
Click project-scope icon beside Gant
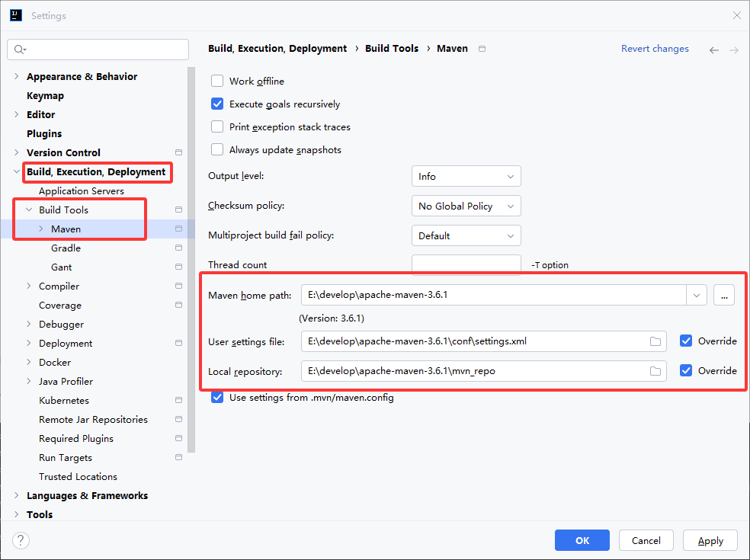tap(179, 267)
